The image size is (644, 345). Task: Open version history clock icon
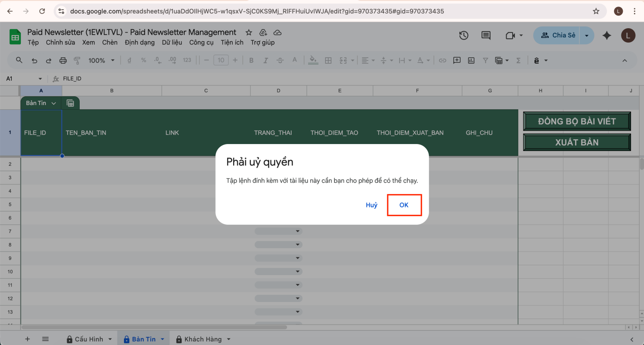(x=464, y=35)
